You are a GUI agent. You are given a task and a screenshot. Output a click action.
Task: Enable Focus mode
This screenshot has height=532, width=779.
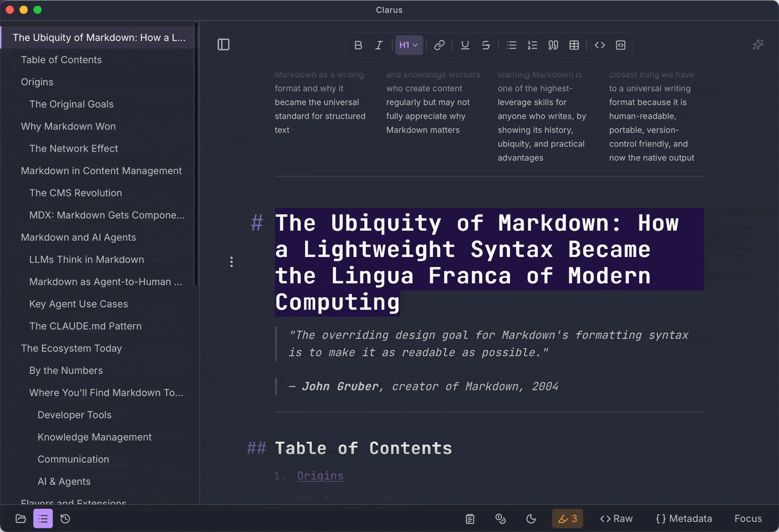748,518
